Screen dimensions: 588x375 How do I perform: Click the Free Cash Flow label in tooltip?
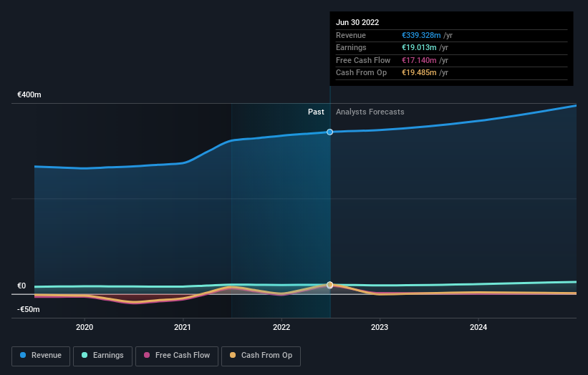coord(363,60)
